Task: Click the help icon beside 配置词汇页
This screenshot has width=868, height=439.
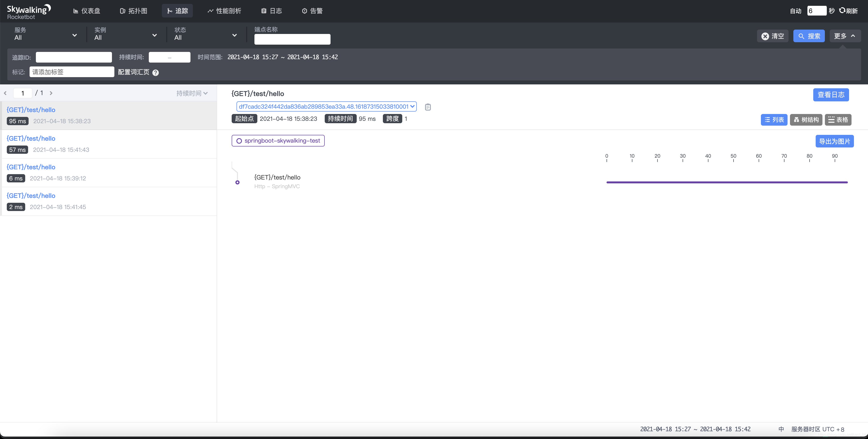Action: 155,72
